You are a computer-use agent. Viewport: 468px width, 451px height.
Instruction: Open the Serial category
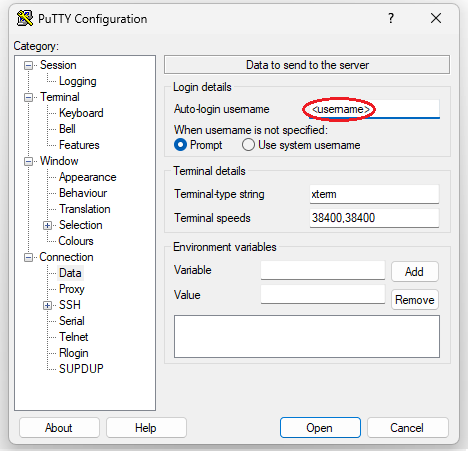click(x=72, y=321)
